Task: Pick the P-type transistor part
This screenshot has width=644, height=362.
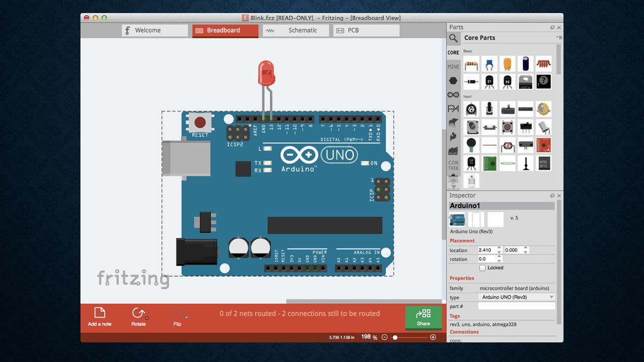Action: pos(490,82)
